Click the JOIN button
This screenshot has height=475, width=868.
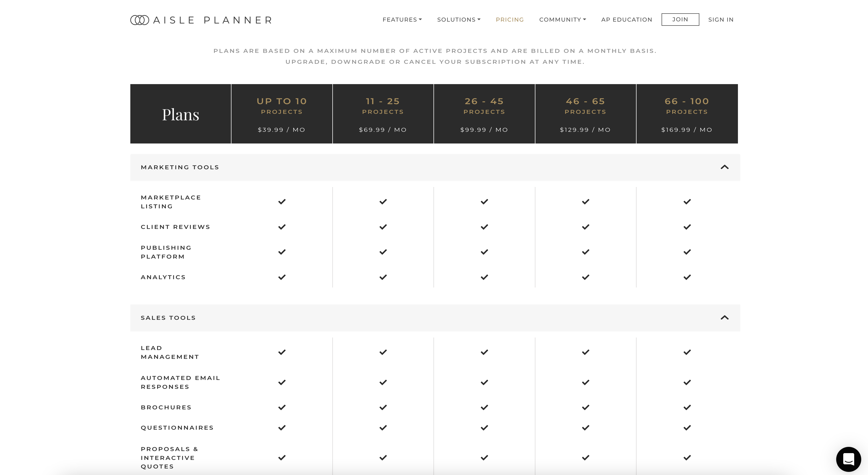(680, 20)
